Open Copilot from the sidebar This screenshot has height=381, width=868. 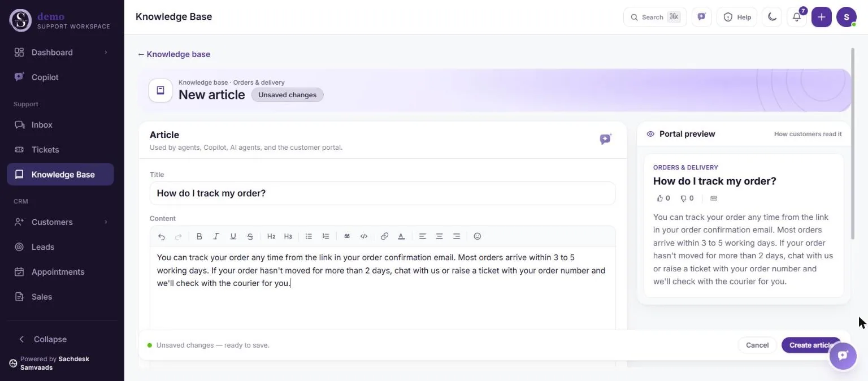60,77
